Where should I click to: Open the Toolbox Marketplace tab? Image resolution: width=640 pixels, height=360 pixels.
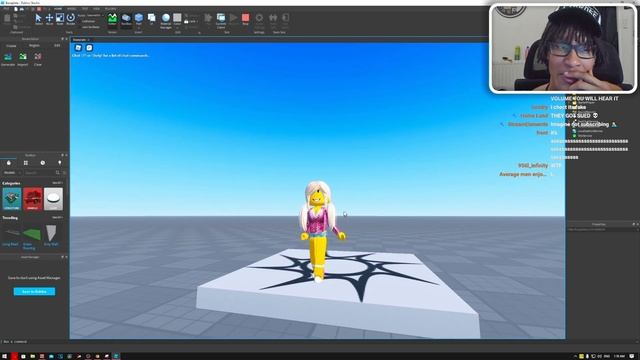pyautogui.click(x=9, y=163)
